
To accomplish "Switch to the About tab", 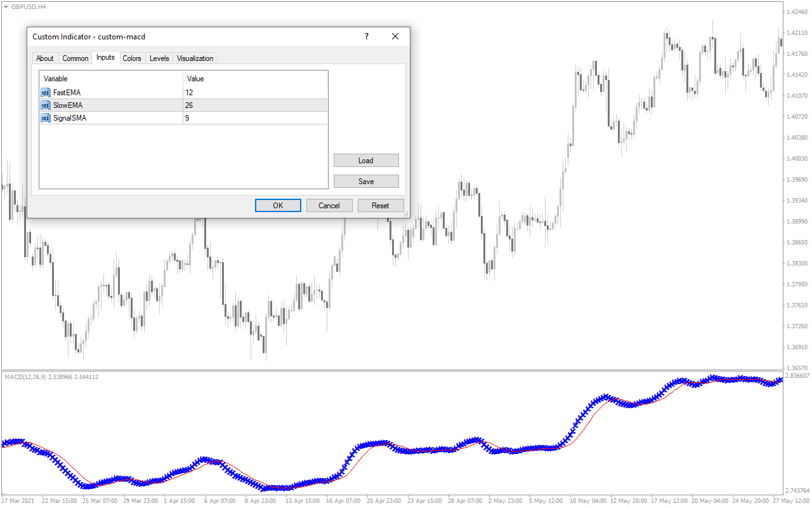I will (45, 58).
